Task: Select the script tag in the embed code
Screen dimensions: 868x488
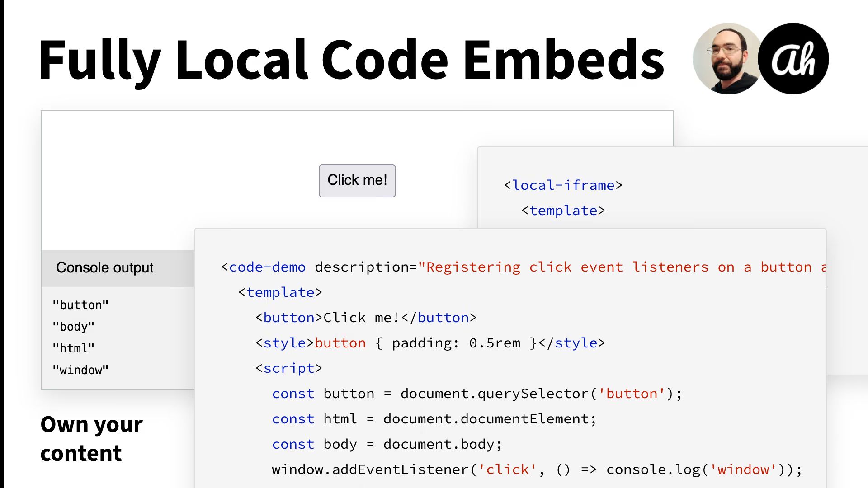Action: point(289,368)
